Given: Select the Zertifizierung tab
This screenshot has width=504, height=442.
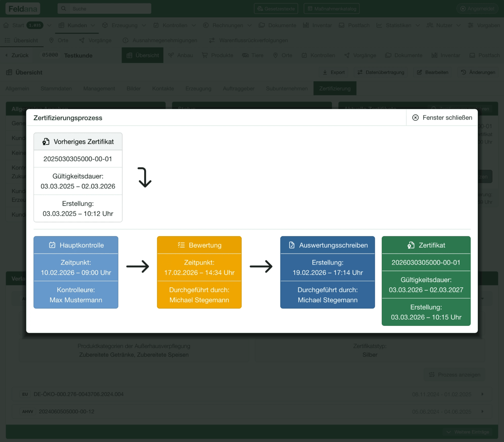Looking at the screenshot, I should pyautogui.click(x=335, y=89).
